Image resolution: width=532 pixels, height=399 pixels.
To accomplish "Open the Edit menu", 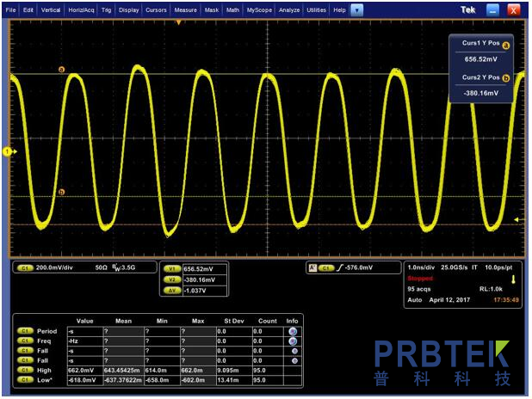I will tap(28, 9).
